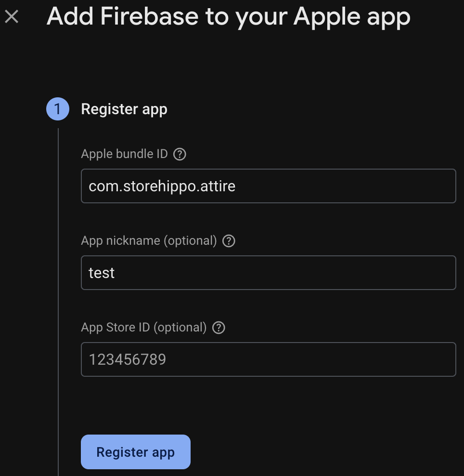Click the 123456789 placeholder text

128,360
